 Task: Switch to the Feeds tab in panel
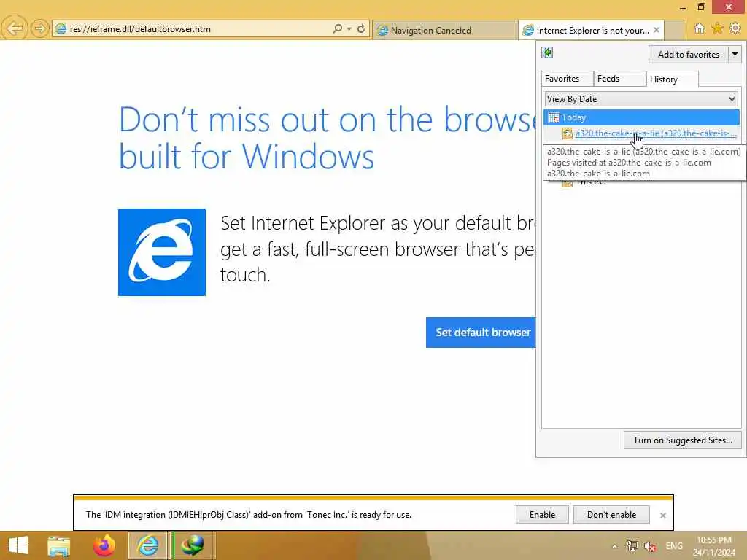click(x=619, y=79)
